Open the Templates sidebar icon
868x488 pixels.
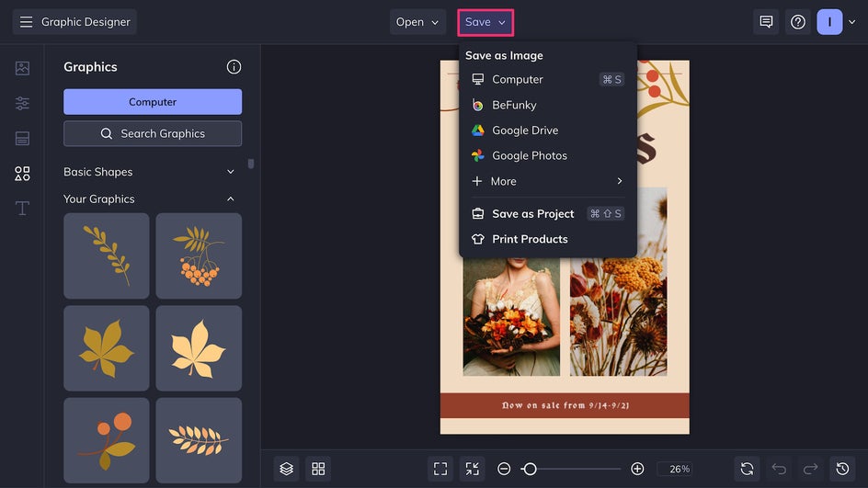22,139
